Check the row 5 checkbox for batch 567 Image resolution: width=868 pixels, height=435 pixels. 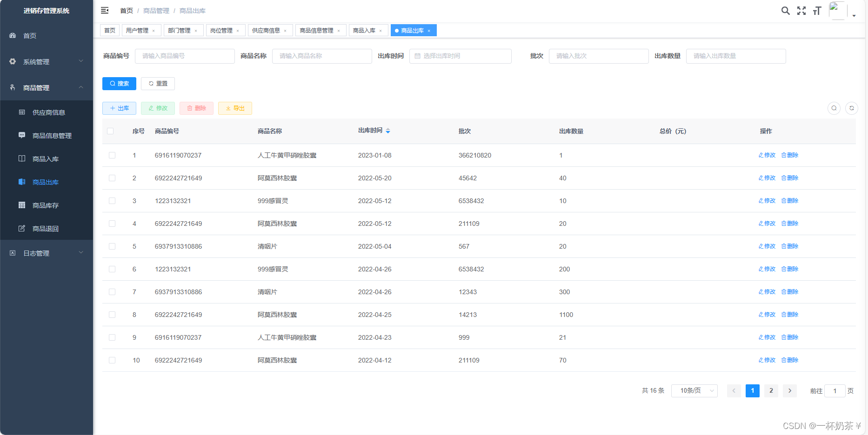click(x=112, y=246)
